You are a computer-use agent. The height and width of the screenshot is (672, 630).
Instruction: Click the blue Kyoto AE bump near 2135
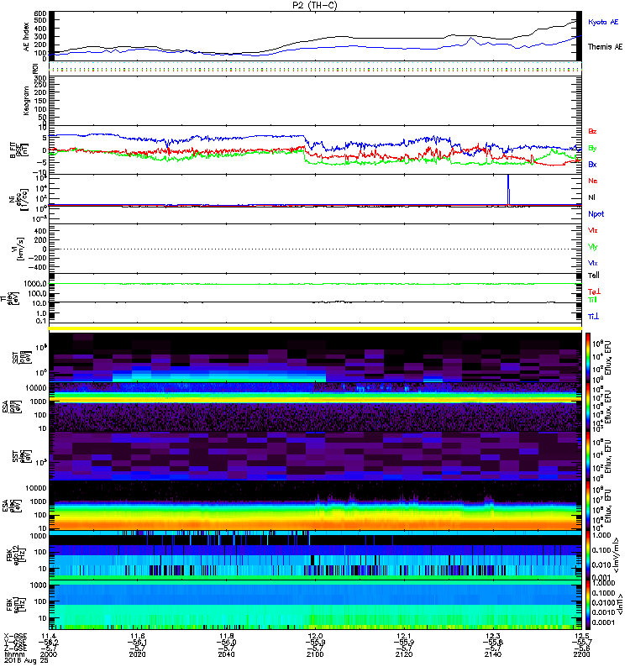click(470, 40)
